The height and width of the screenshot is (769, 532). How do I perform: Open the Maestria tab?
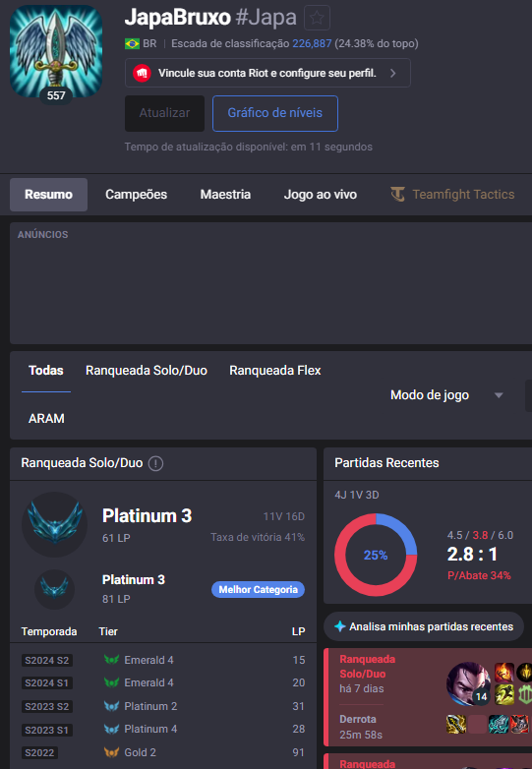click(225, 194)
